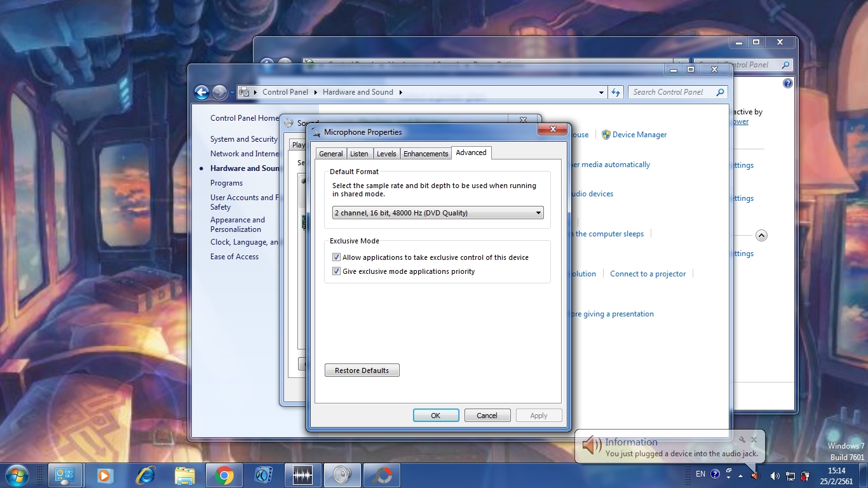Open the address bar history dropdown arrow
The width and height of the screenshot is (868, 488).
click(x=601, y=92)
